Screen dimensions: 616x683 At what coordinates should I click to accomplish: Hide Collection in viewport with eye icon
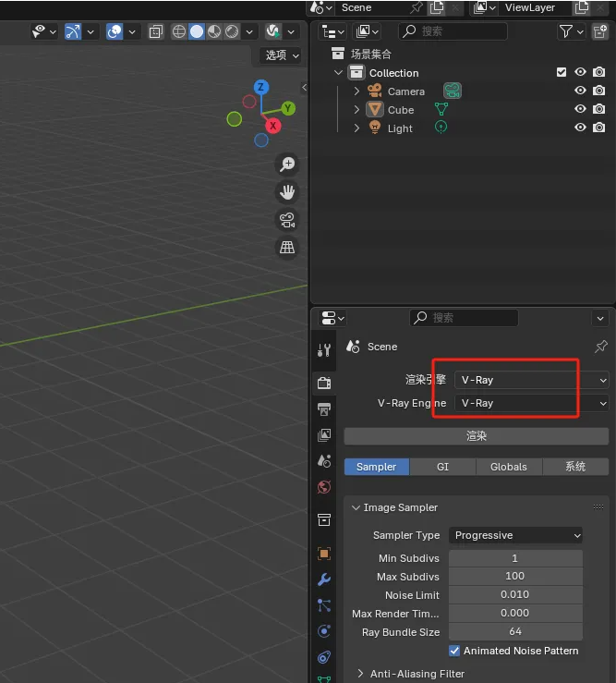(580, 72)
